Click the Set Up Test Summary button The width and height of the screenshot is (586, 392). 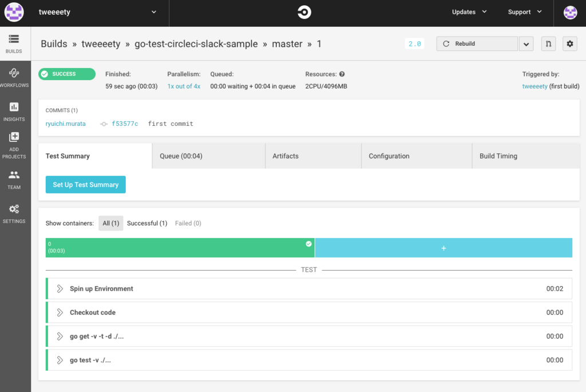[86, 185]
